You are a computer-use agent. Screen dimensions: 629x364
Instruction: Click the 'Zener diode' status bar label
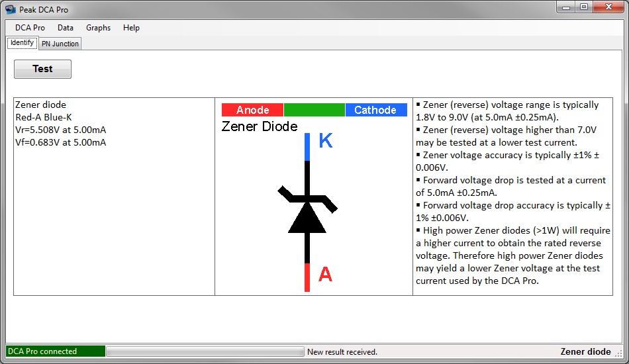pos(585,351)
